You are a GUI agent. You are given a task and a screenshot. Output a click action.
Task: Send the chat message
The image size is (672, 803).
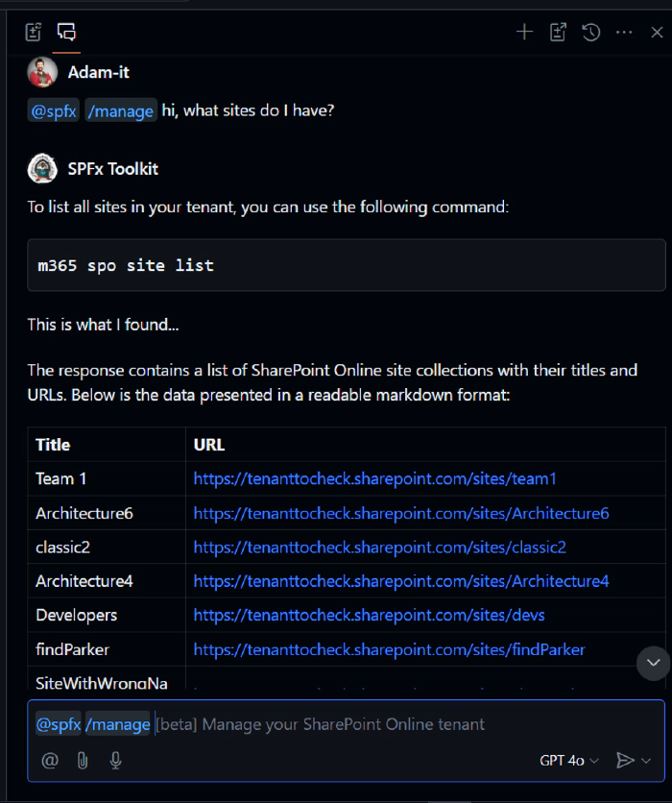(x=624, y=761)
